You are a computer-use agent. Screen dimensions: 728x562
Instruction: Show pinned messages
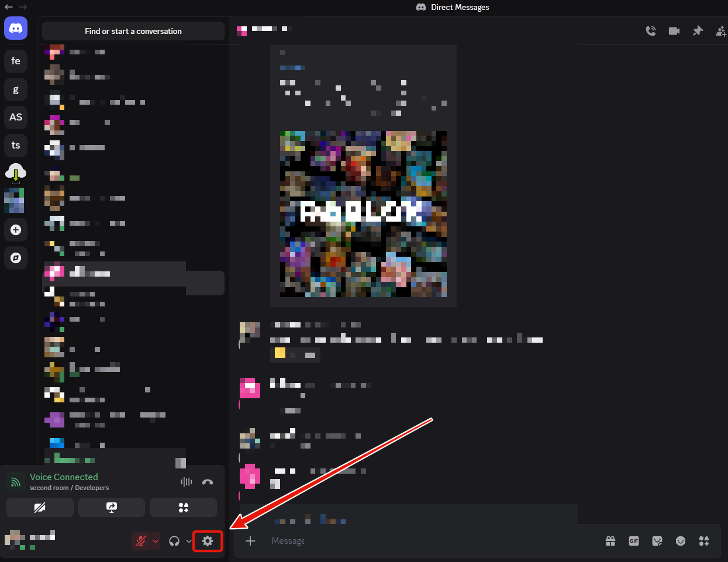698,31
